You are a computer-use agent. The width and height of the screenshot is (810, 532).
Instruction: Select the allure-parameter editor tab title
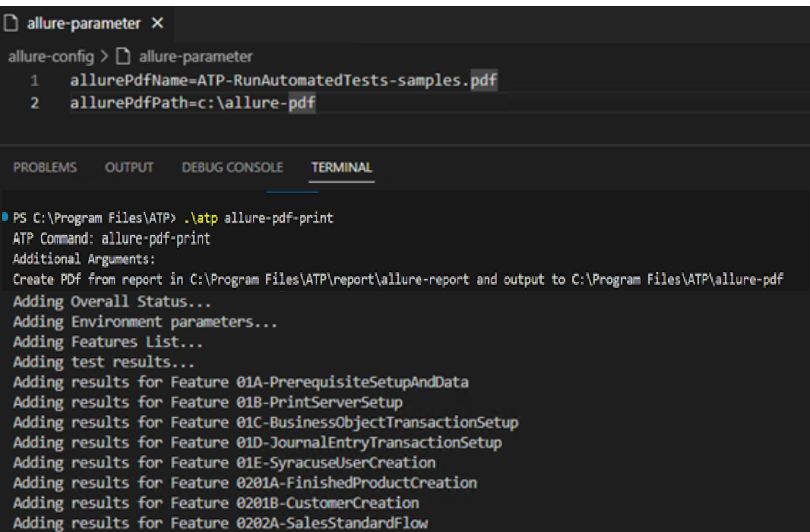84,24
